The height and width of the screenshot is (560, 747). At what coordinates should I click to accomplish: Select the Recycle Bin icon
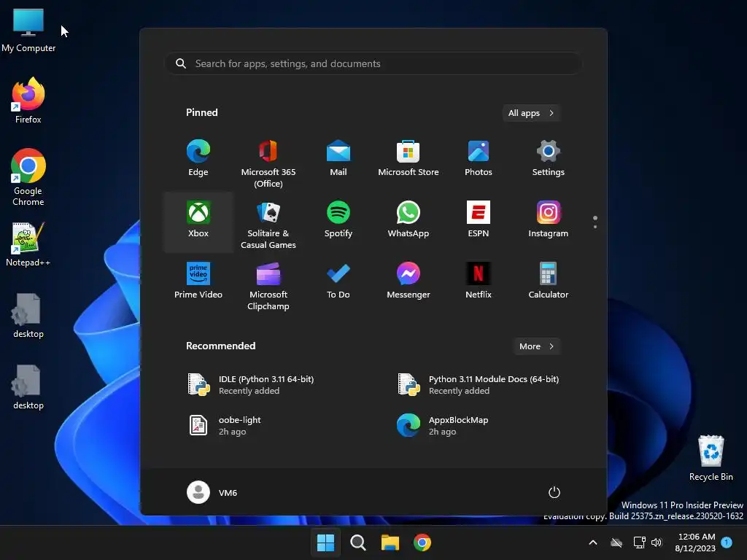[711, 458]
